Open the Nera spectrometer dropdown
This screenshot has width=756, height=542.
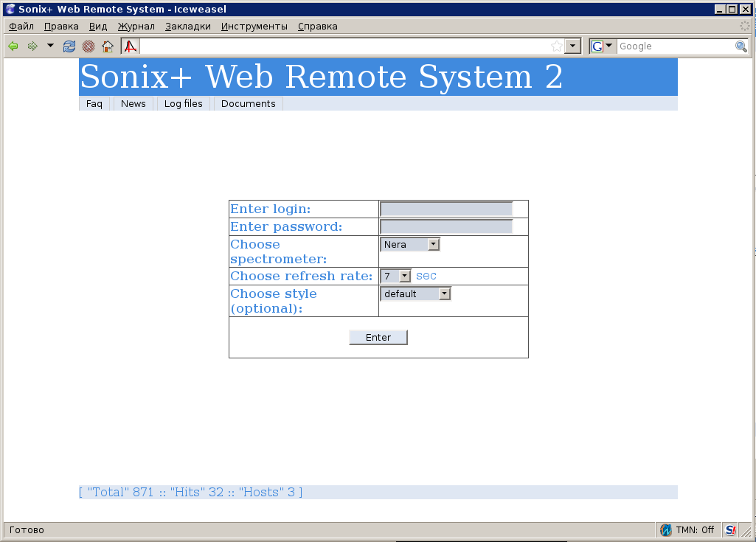click(410, 244)
